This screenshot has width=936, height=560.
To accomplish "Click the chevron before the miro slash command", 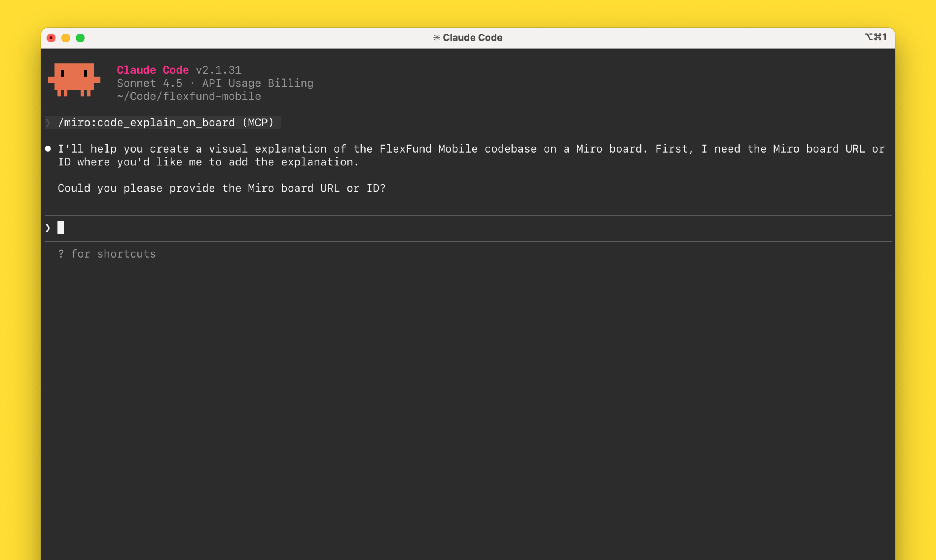I will coord(48,122).
